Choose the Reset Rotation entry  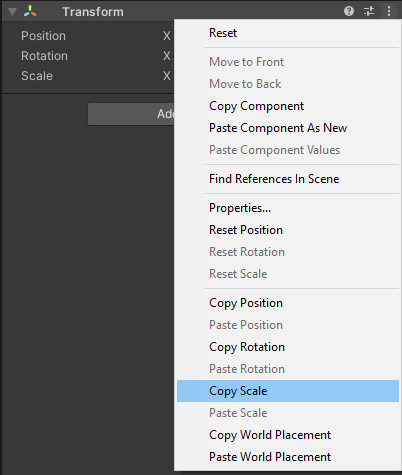coord(288,252)
